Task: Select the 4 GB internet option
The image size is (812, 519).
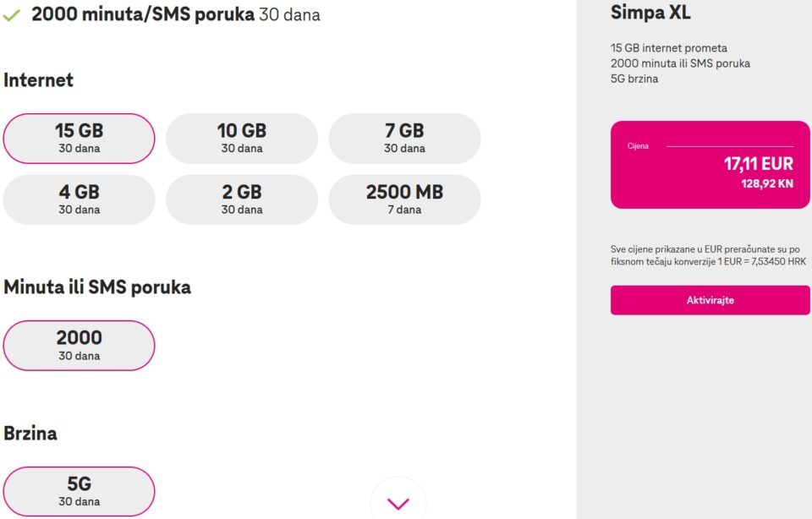Action: (x=79, y=199)
